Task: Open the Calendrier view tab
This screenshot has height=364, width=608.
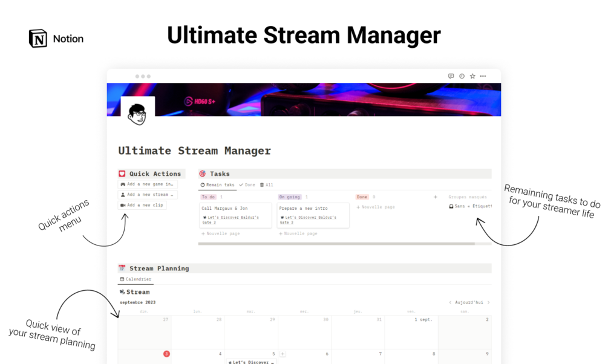Action: pos(136,279)
